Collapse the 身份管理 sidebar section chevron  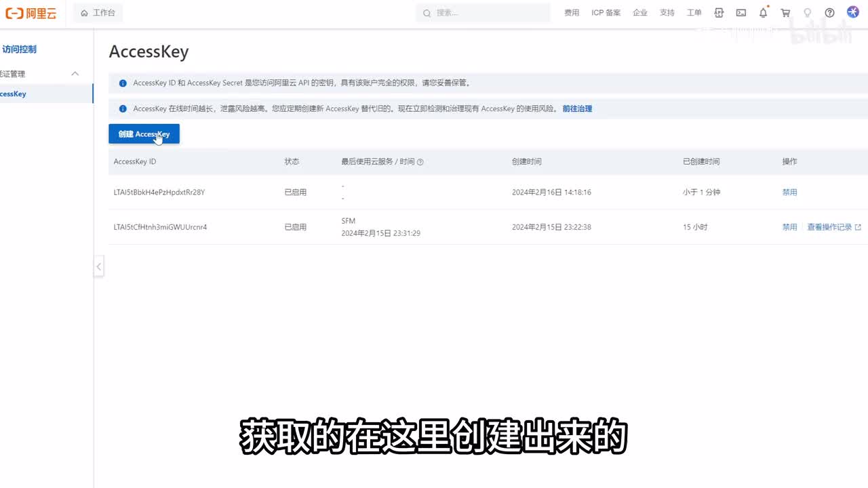point(75,74)
